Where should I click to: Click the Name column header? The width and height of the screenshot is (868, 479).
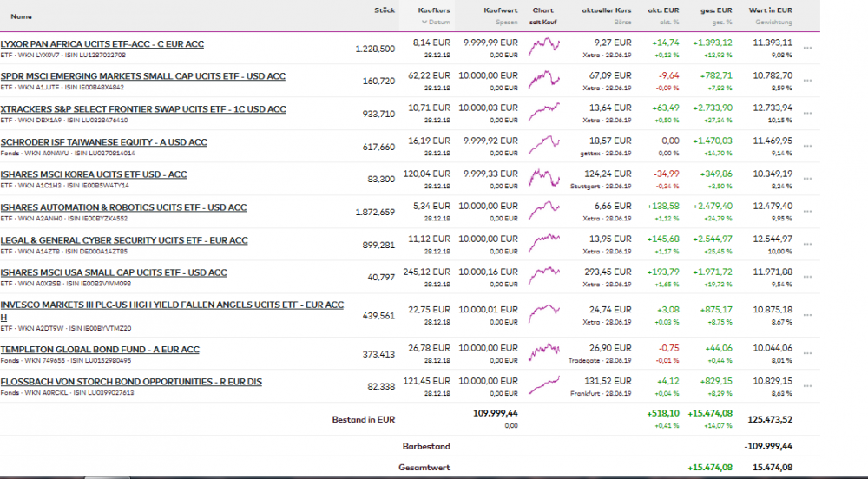pyautogui.click(x=21, y=16)
